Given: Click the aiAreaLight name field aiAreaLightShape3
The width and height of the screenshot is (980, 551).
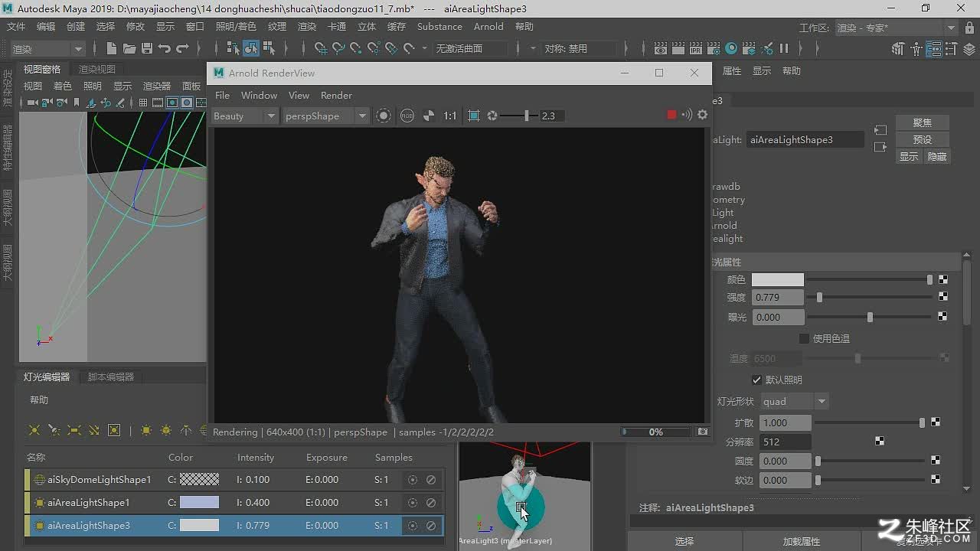Looking at the screenshot, I should point(805,140).
